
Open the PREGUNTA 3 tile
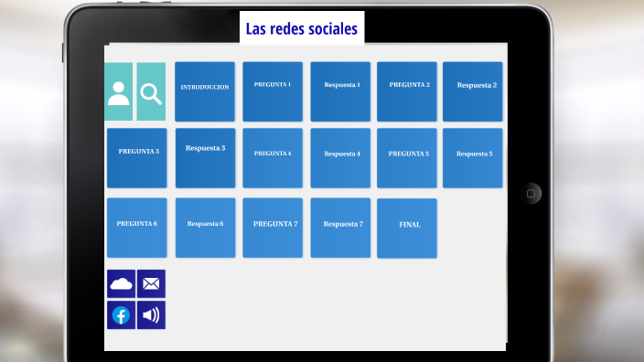[137, 158]
